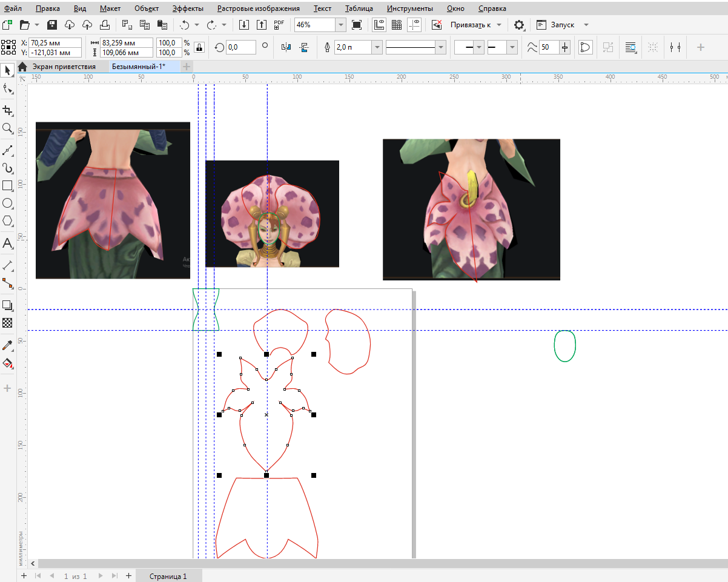Open the Страница 1 page tab
The width and height of the screenshot is (728, 582).
coord(168,577)
